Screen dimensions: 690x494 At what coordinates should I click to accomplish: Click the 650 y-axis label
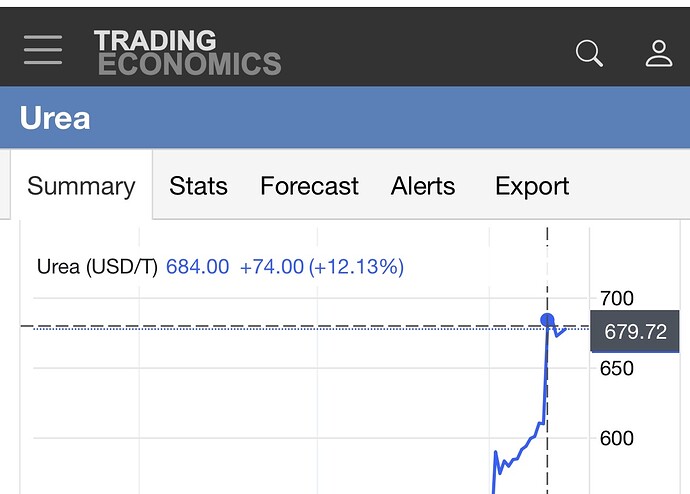point(616,368)
